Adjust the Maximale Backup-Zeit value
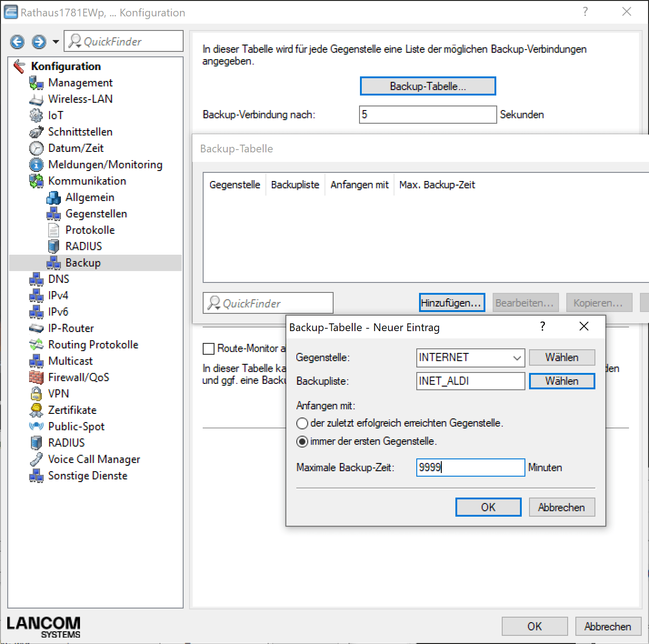This screenshot has height=644, width=649. [470, 468]
